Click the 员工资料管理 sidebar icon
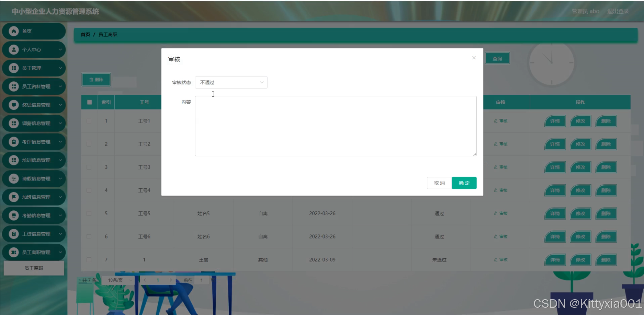This screenshot has height=315, width=644. [14, 86]
